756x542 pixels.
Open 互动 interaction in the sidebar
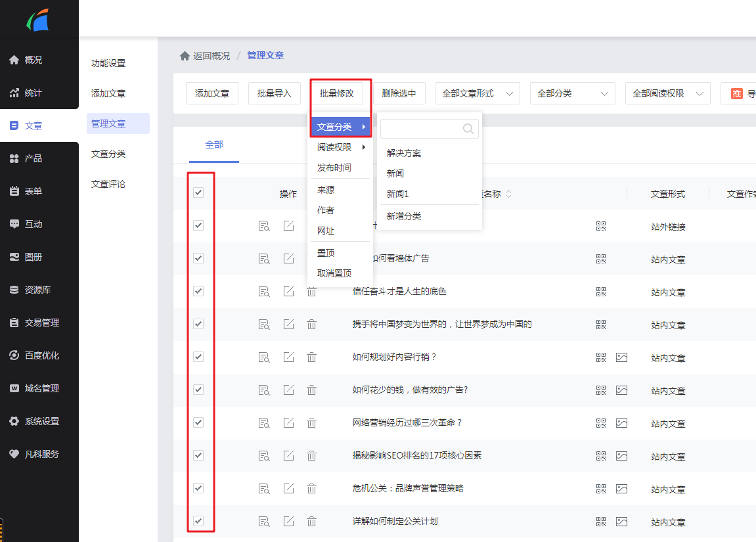click(x=26, y=224)
